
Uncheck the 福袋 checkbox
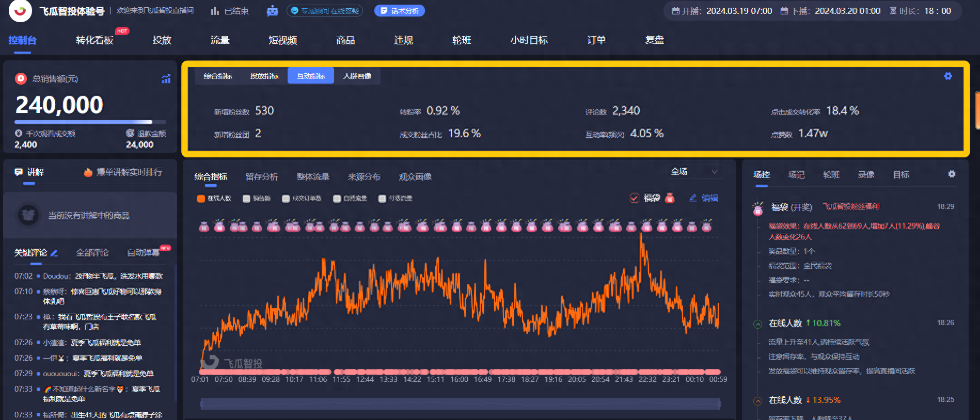(x=635, y=198)
